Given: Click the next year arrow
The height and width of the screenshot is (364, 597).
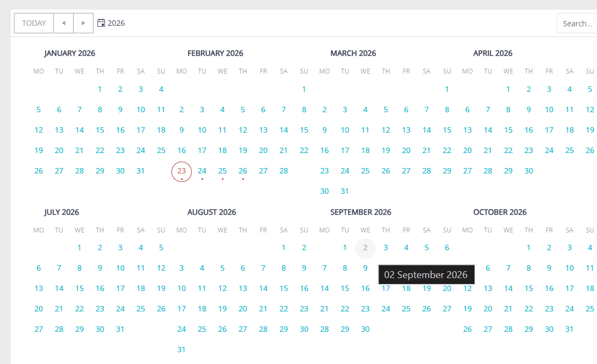Looking at the screenshot, I should [83, 23].
